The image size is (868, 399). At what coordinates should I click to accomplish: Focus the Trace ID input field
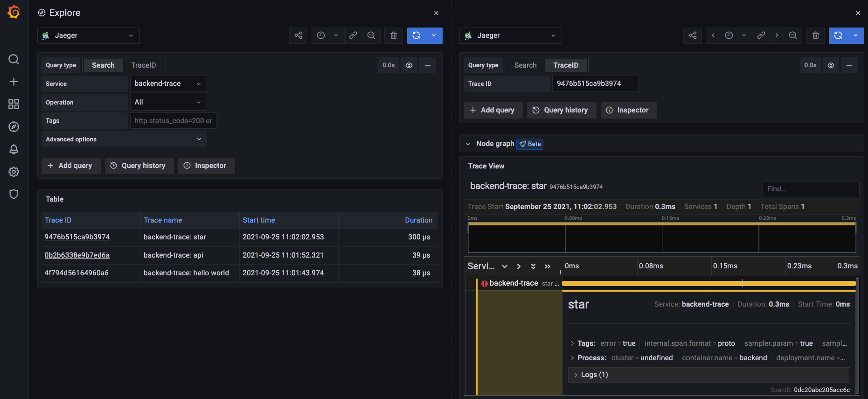pyautogui.click(x=595, y=84)
